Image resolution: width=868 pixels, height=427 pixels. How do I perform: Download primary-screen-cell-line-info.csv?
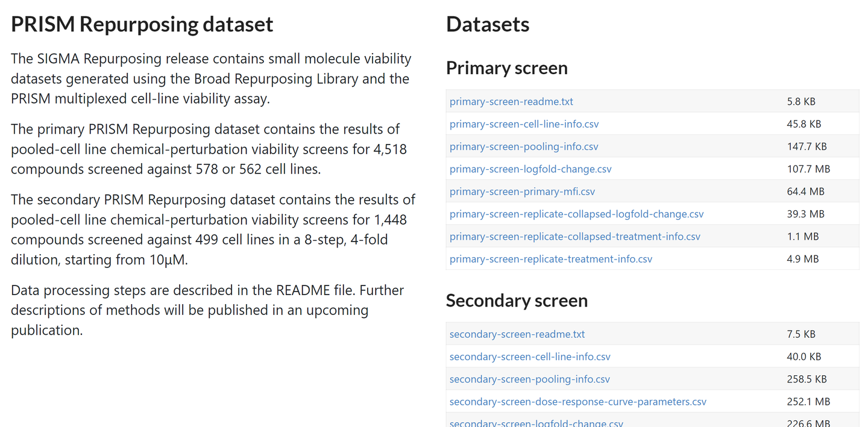[524, 124]
